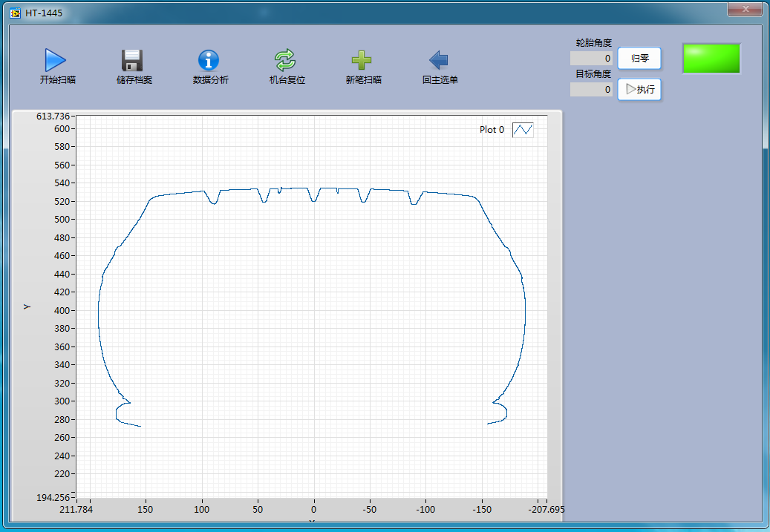Click the 新笔扫瞄 label

(x=363, y=80)
